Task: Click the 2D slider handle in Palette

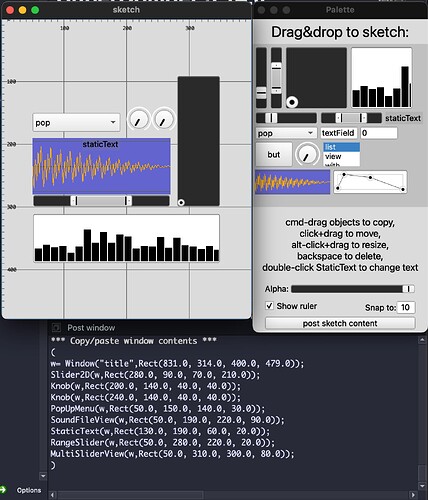Action: click(292, 102)
